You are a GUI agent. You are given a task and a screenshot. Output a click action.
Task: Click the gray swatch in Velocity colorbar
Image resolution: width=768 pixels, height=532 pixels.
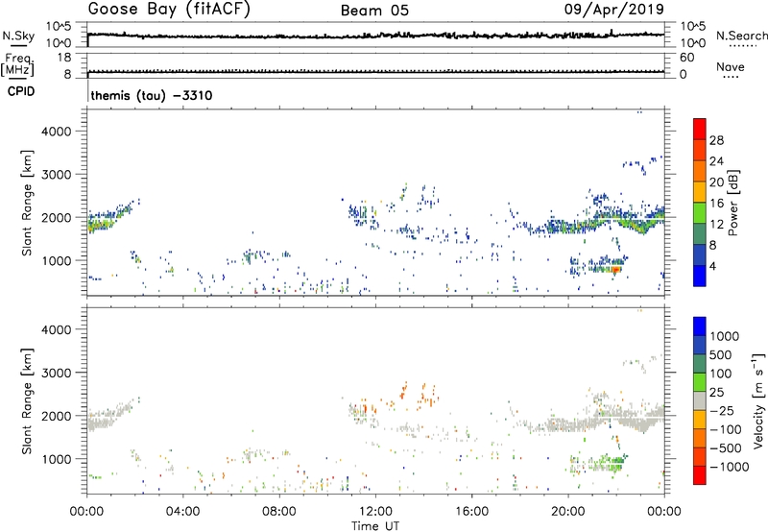700,400
